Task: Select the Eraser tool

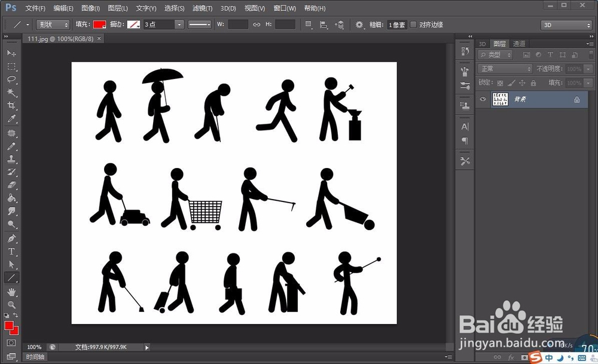Action: 11,185
